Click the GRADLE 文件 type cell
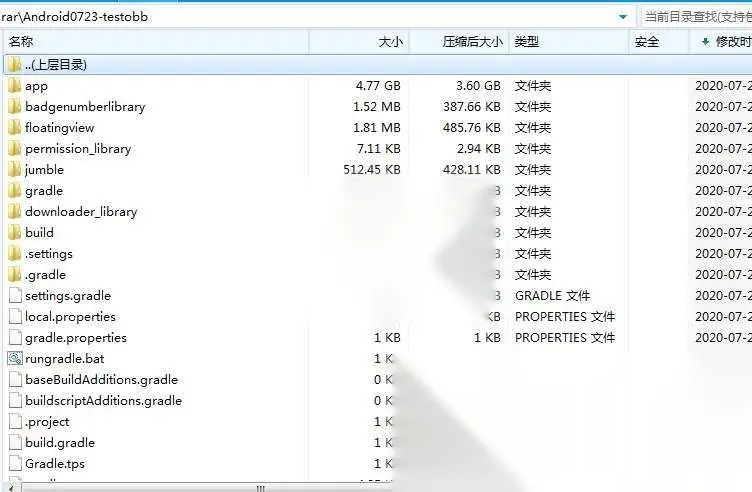 tap(552, 296)
